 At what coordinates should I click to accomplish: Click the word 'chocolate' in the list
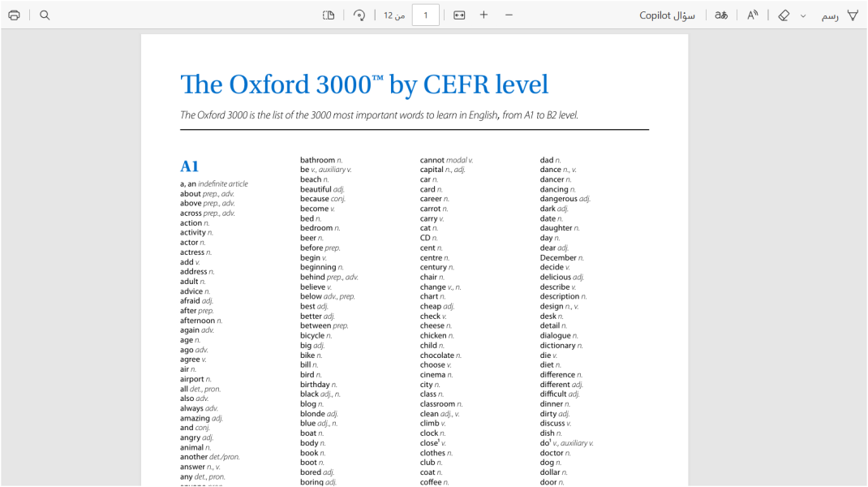click(436, 356)
